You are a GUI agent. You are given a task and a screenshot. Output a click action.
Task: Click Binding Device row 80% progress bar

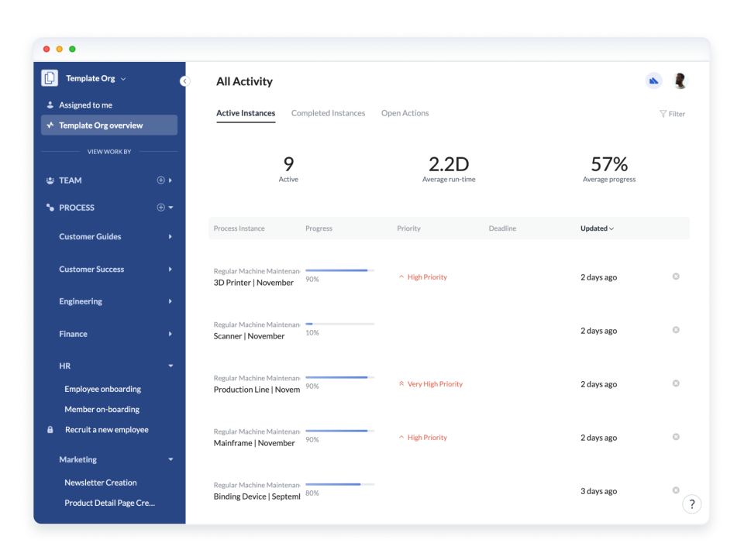pos(339,484)
